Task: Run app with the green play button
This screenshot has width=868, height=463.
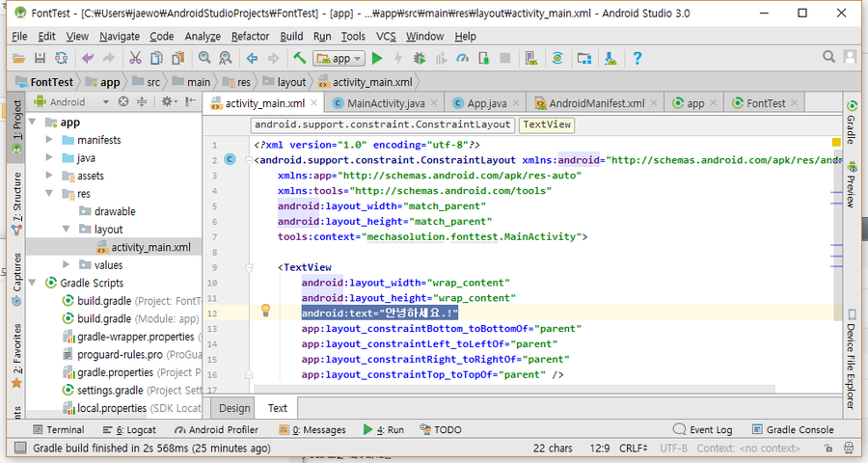Action: point(377,58)
